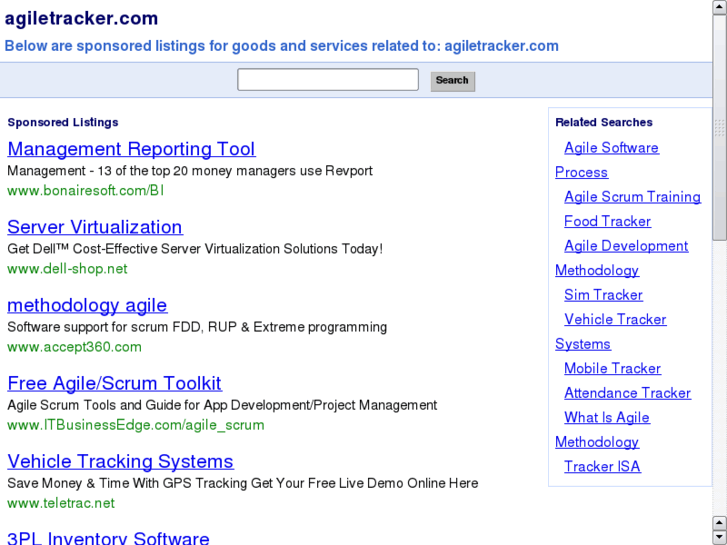Open Agile Scrum Training related search

pos(632,197)
